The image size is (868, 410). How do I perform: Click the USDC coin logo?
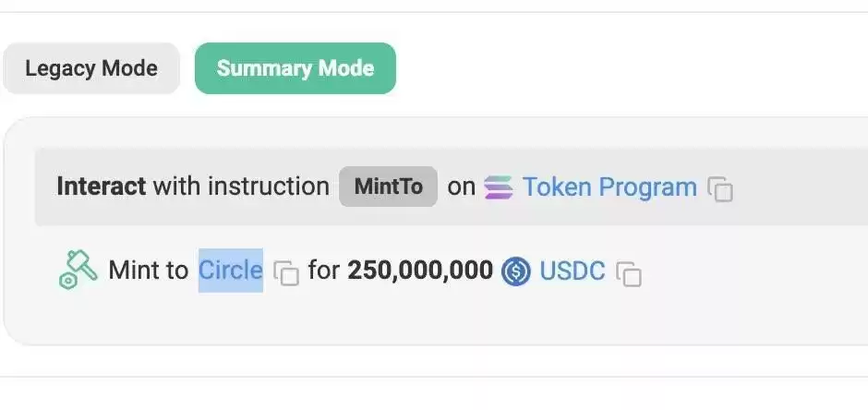point(516,271)
